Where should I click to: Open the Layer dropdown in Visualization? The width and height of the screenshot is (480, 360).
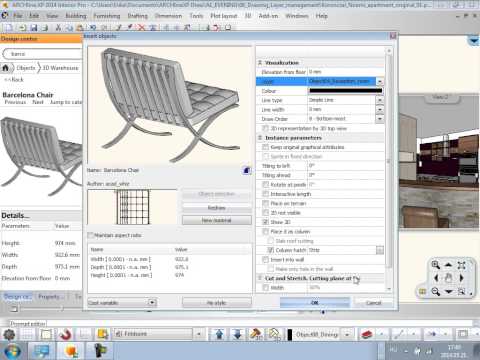pyautogui.click(x=380, y=81)
